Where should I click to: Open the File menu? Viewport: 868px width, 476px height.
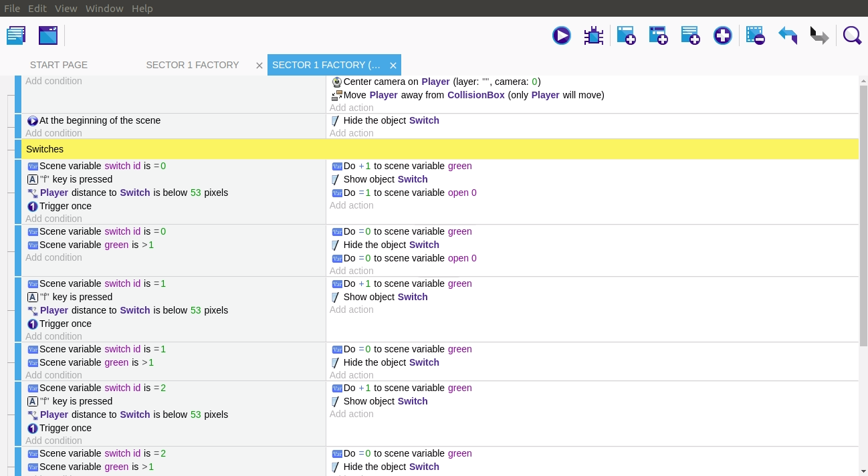point(12,8)
